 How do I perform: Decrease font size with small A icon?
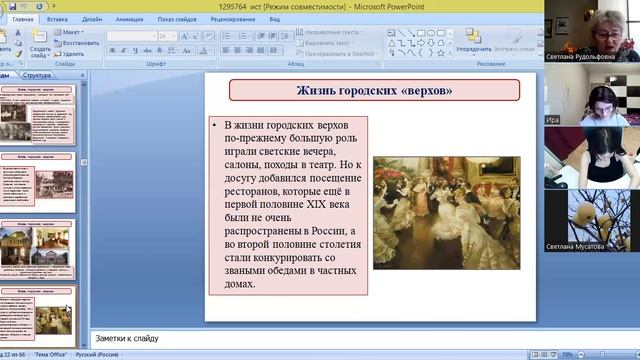click(196, 36)
